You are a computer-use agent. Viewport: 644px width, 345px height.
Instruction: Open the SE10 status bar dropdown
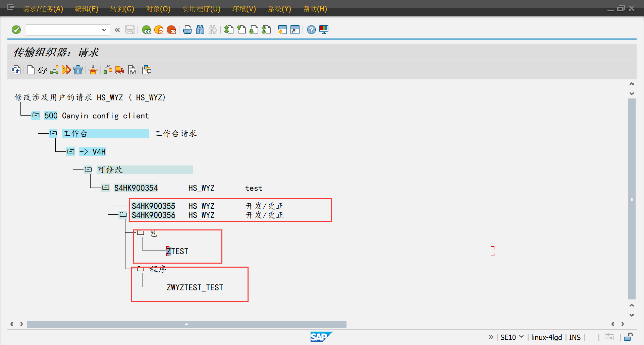point(522,337)
